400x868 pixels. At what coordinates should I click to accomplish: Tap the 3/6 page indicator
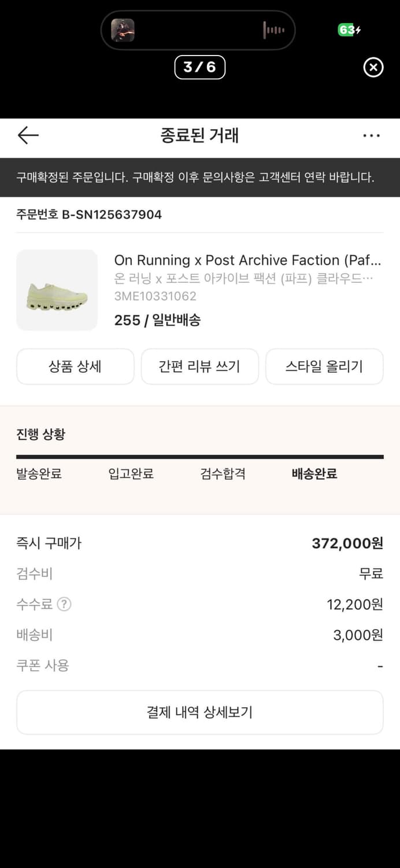point(200,67)
